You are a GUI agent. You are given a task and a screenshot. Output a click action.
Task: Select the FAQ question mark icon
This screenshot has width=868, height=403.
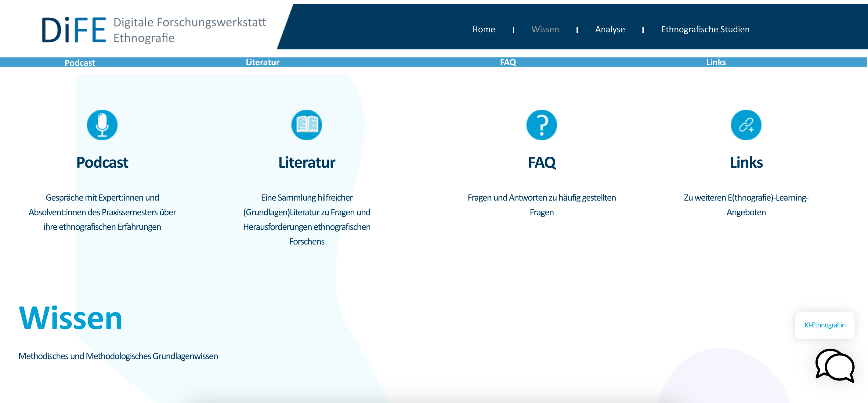coord(541,125)
